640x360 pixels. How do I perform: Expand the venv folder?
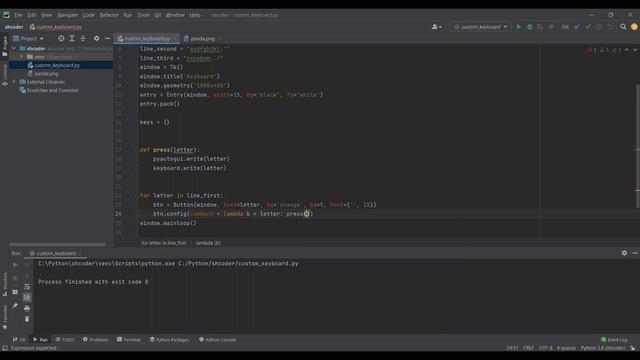22,57
